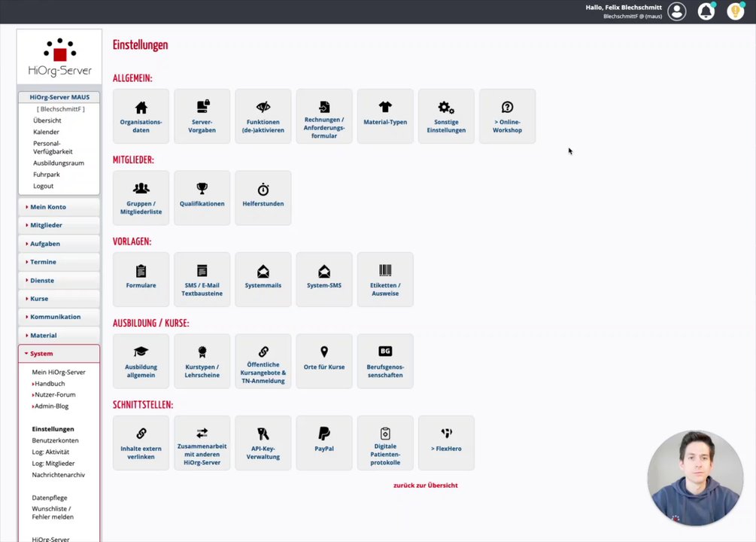Open Rechnungen / Anforderungsformular tile
The image size is (756, 542).
pyautogui.click(x=324, y=117)
